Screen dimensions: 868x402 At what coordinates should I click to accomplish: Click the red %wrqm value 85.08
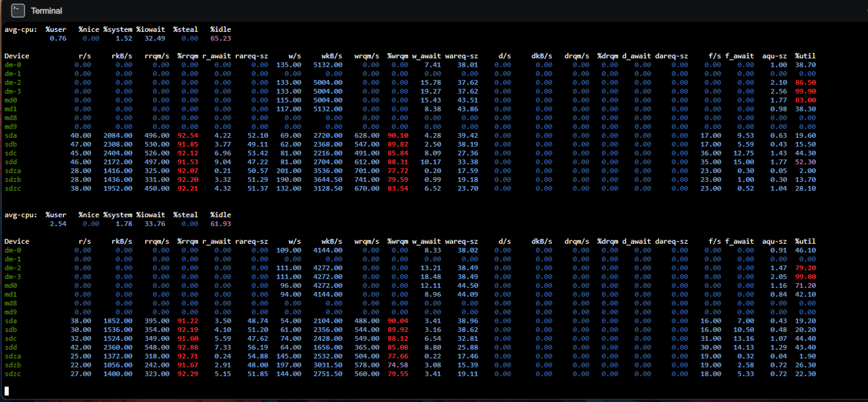point(398,348)
